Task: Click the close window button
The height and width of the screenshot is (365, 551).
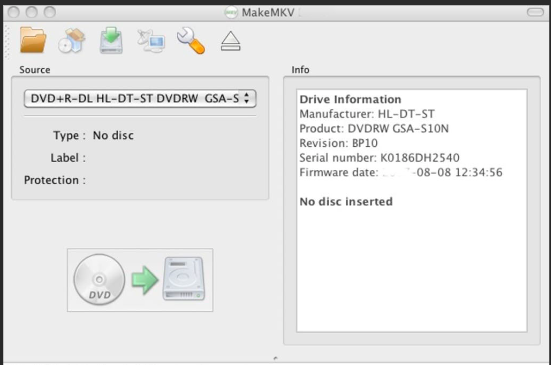Action: [14, 12]
